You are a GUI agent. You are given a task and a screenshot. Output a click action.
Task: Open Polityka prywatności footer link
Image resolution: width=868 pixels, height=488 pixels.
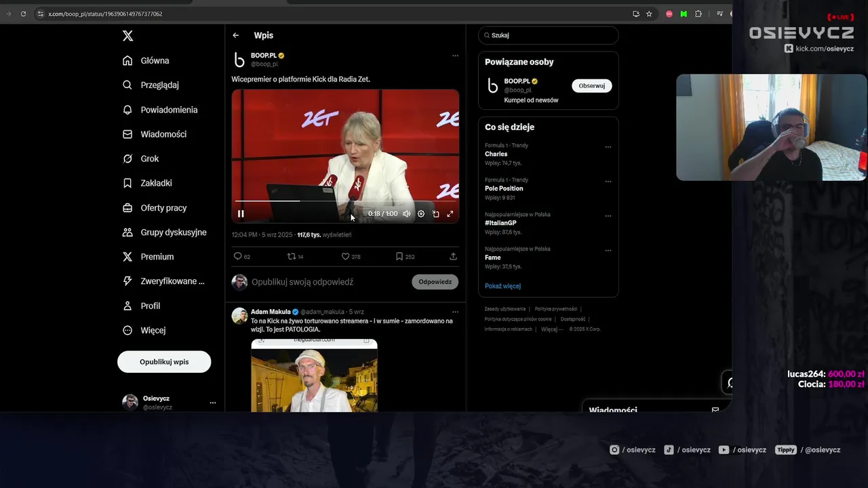[x=555, y=309]
